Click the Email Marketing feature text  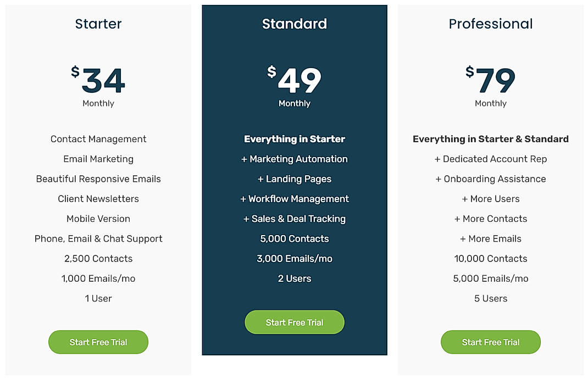98,159
